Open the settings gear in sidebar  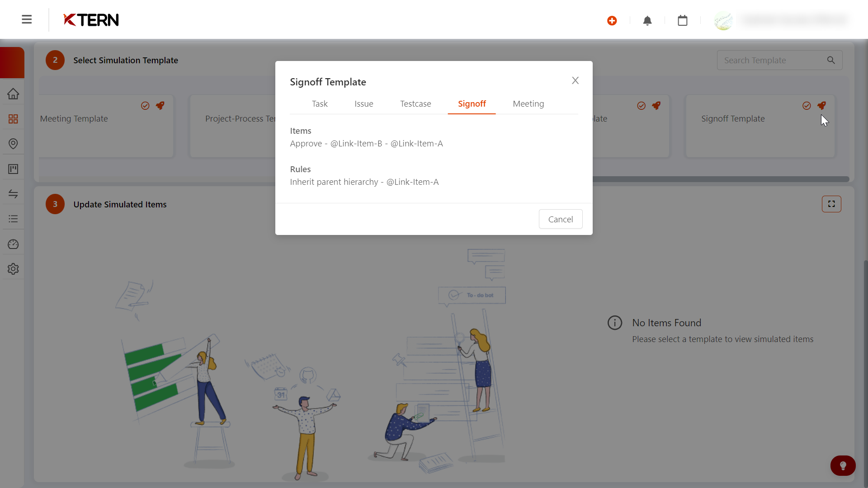click(x=13, y=269)
